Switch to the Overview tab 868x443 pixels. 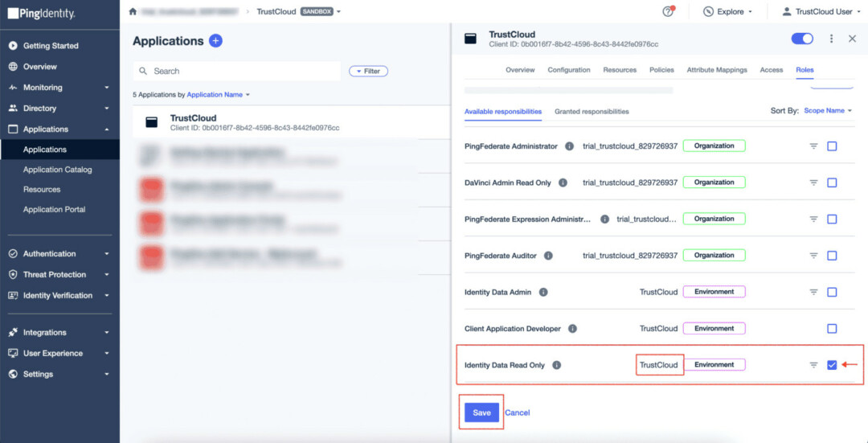tap(520, 70)
